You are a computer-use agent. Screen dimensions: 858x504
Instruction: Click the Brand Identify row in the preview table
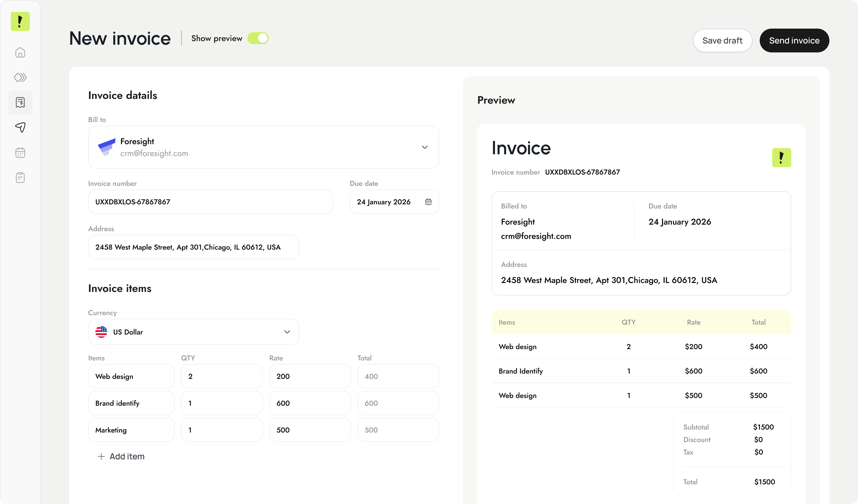coord(641,371)
